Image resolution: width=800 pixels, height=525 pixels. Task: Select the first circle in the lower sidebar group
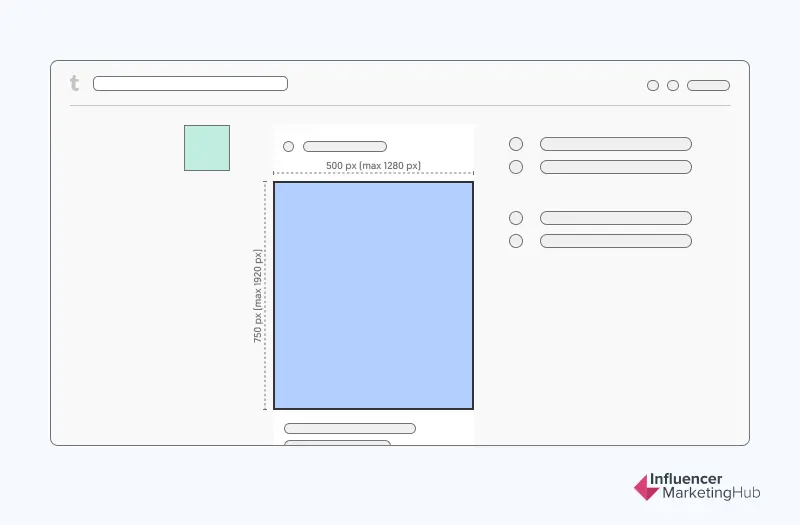coord(516,218)
